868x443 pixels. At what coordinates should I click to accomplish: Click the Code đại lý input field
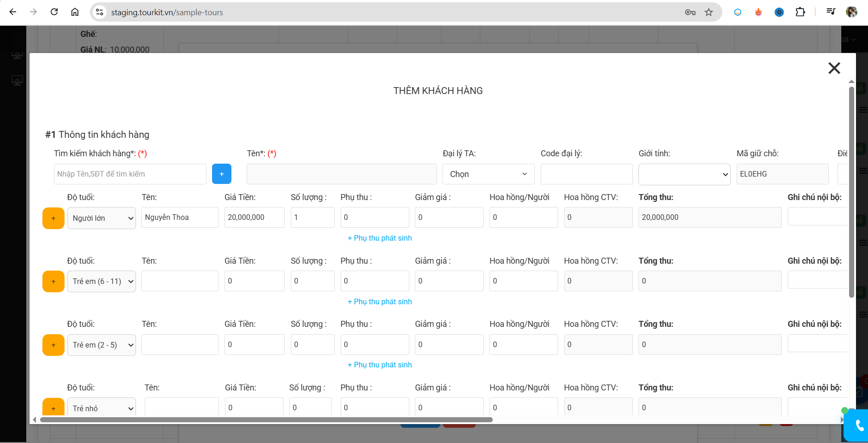pos(586,174)
